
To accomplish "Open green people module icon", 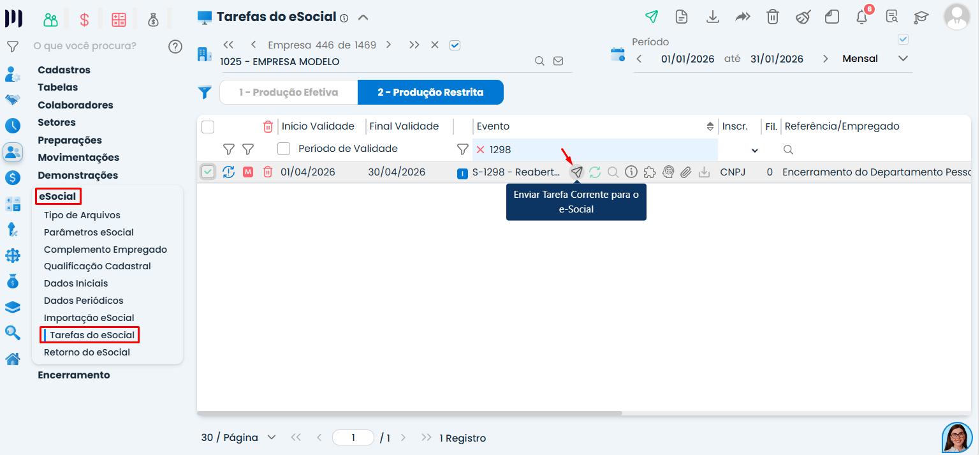I will pyautogui.click(x=50, y=19).
